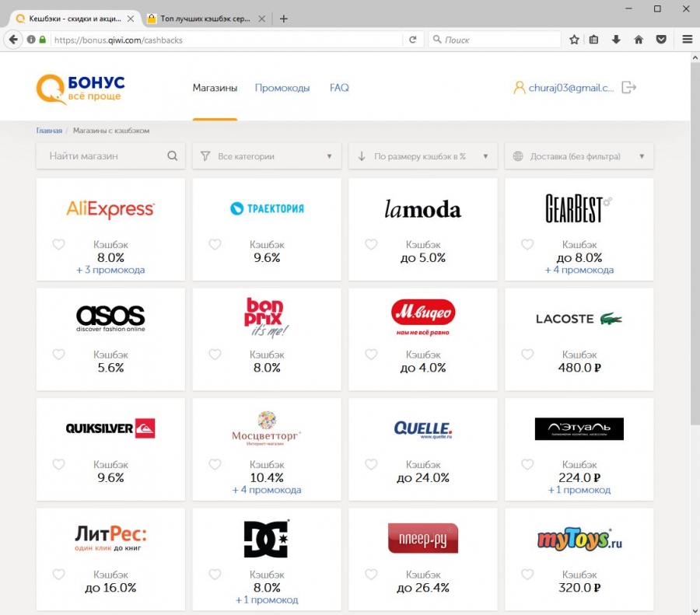Favorite bonprix with the heart icon
This screenshot has height=615, width=700.
point(215,355)
